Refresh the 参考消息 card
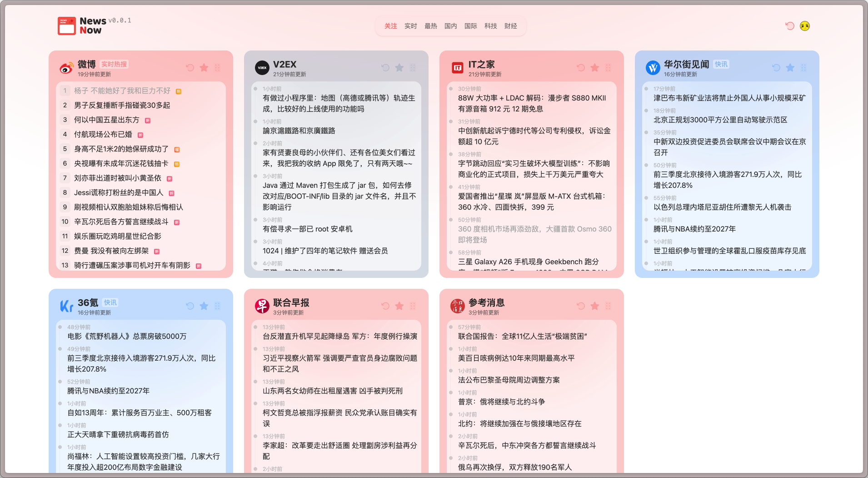The height and width of the screenshot is (478, 868). pyautogui.click(x=581, y=306)
